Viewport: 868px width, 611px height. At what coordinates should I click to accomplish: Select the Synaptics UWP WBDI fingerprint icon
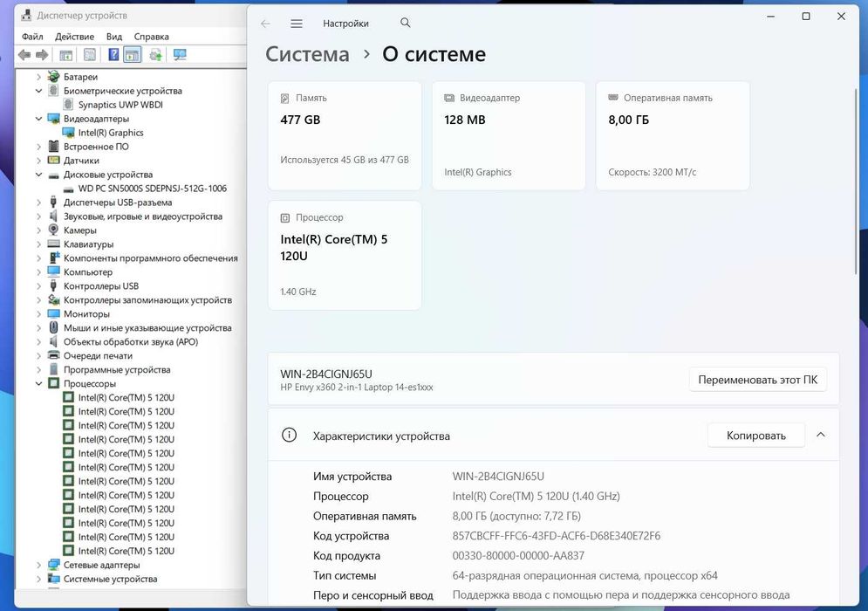(68, 104)
